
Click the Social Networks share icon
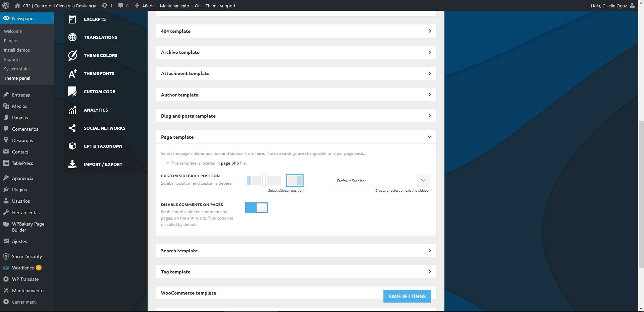point(72,128)
